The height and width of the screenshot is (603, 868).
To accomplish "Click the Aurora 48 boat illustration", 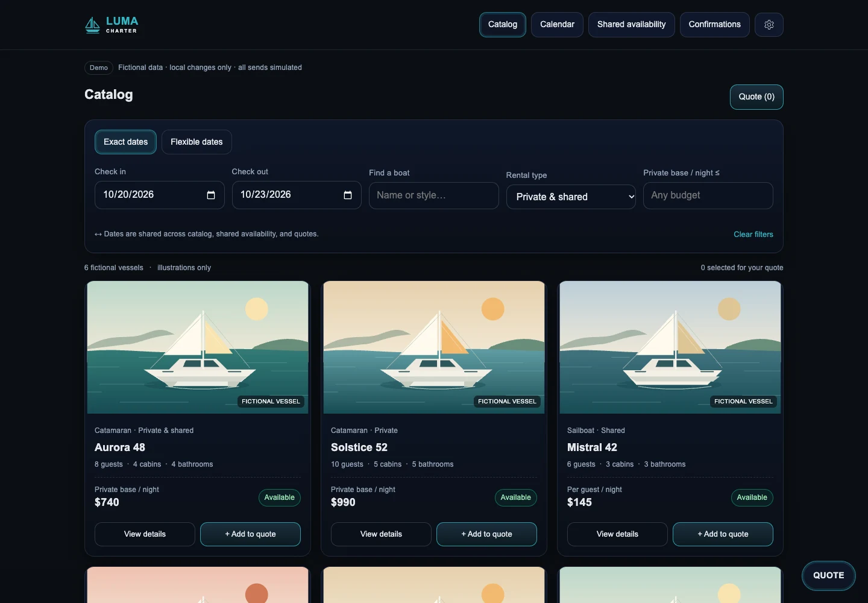I will coord(198,347).
